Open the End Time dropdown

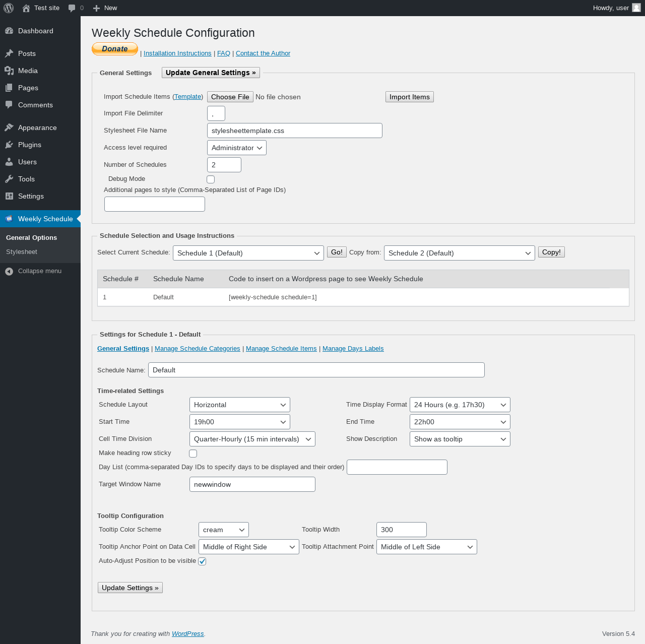coord(460,422)
